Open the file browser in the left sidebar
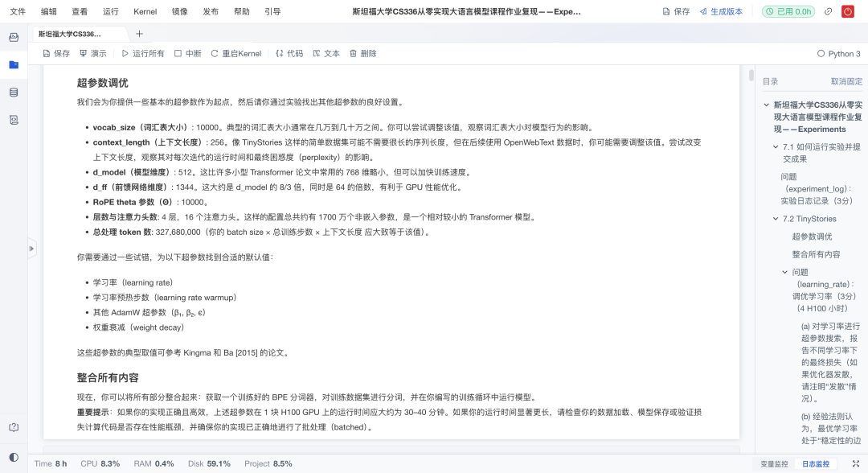This screenshot has height=473, width=868. (11, 66)
